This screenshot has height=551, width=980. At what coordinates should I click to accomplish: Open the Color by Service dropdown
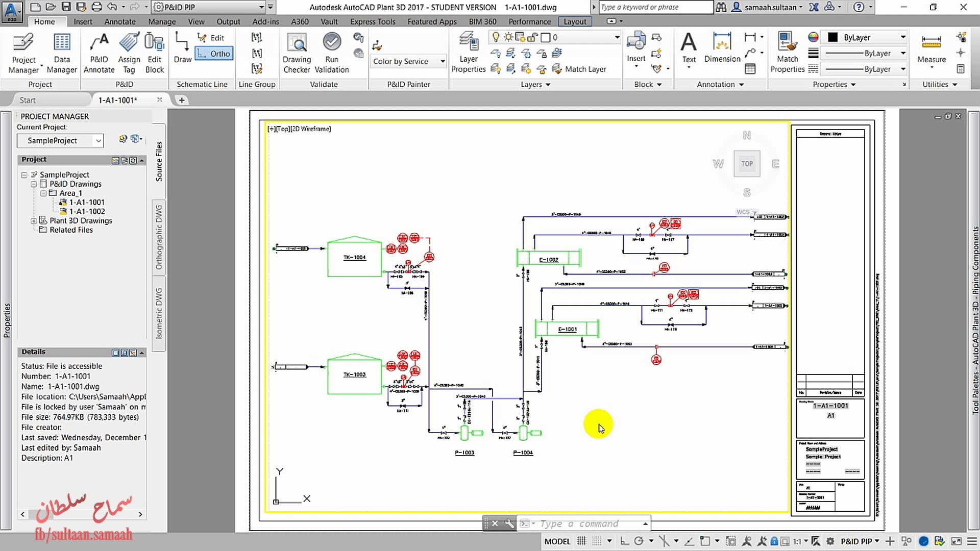coord(443,61)
